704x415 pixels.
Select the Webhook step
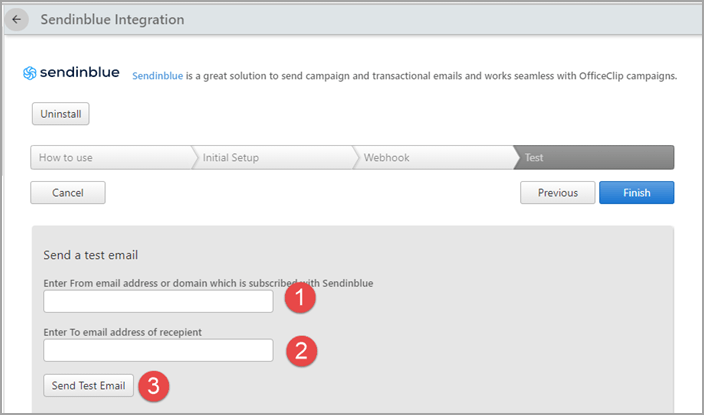[x=434, y=158]
